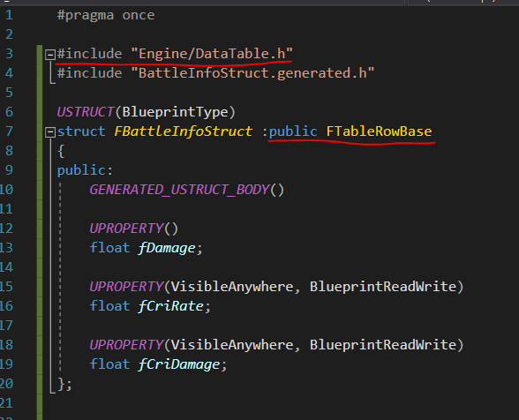Click the #pragma once directive

pos(106,16)
